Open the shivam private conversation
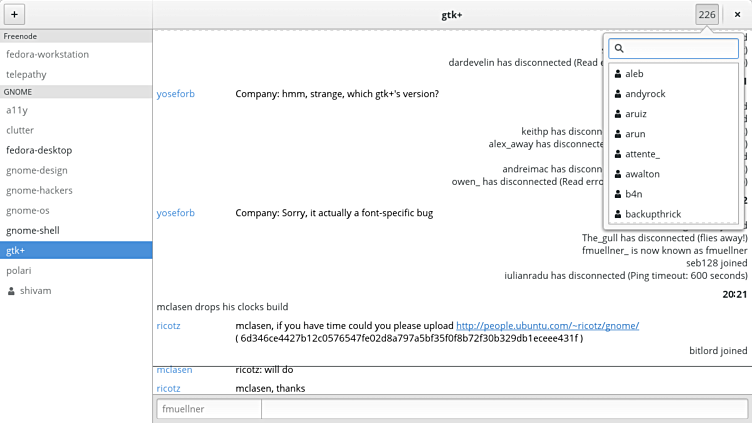Image resolution: width=752 pixels, height=423 pixels. pyautogui.click(x=34, y=291)
